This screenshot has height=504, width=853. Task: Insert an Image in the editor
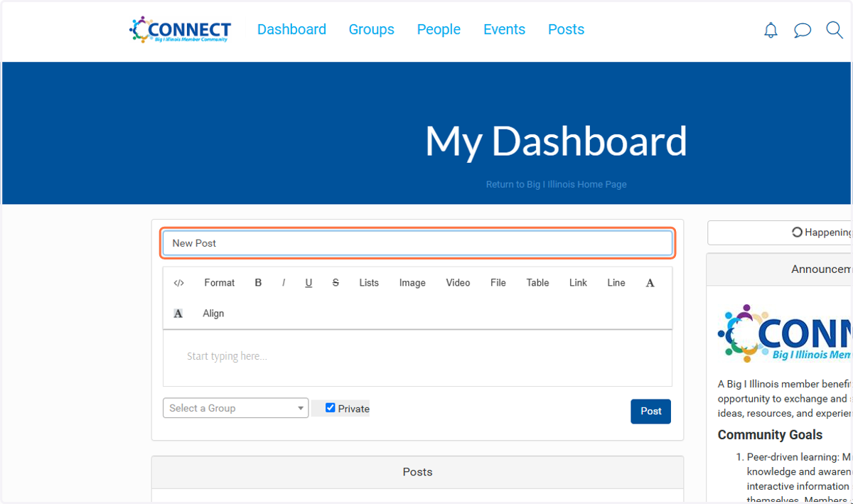point(412,283)
